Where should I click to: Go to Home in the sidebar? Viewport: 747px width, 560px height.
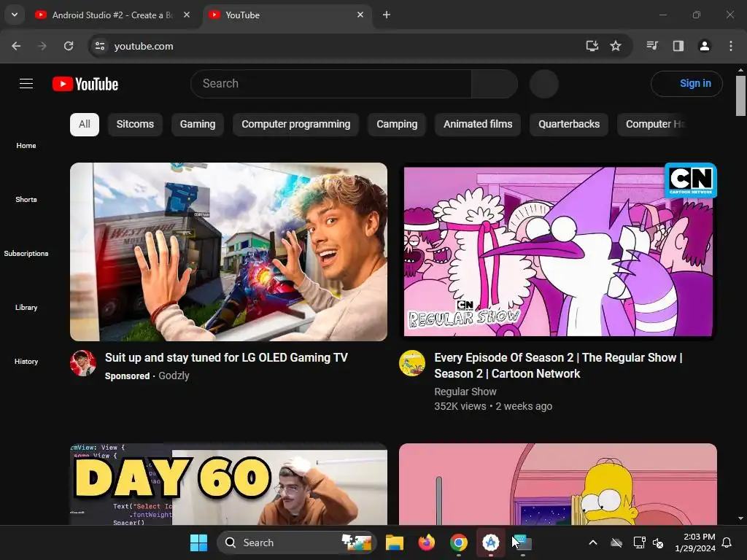[26, 145]
